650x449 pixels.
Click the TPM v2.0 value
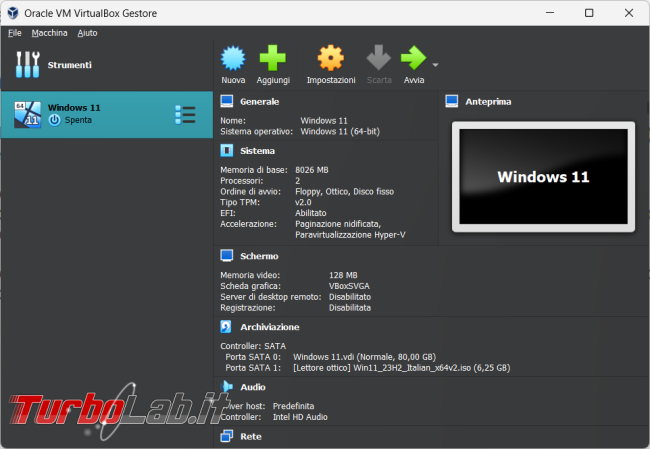point(303,202)
